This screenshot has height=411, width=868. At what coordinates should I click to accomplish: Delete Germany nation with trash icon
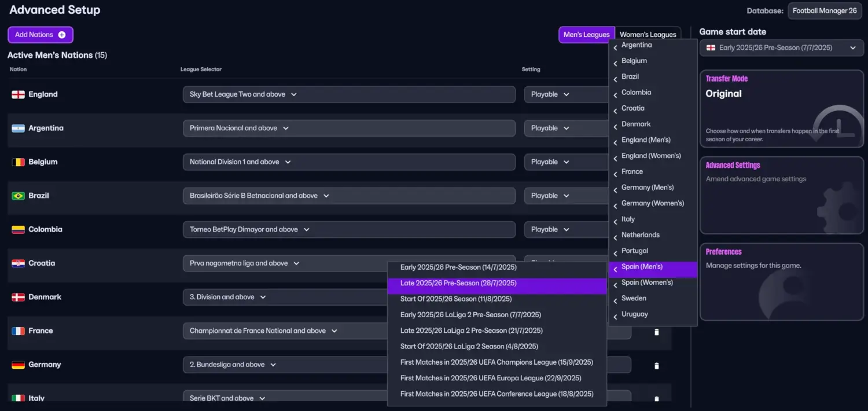[656, 366]
